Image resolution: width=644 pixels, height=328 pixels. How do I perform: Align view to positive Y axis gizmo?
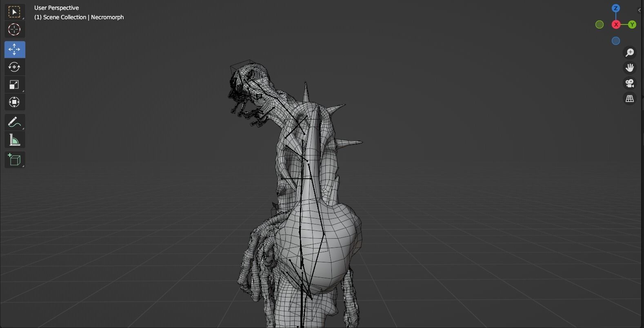pos(632,24)
